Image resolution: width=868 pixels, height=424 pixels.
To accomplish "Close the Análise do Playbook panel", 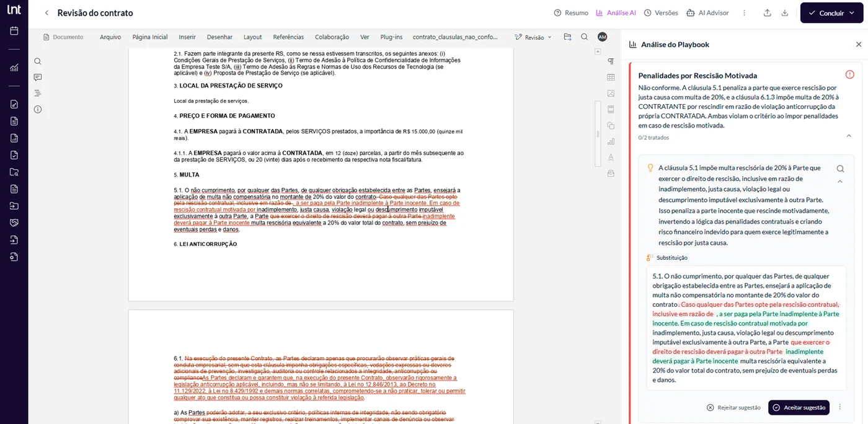I will pos(859,45).
